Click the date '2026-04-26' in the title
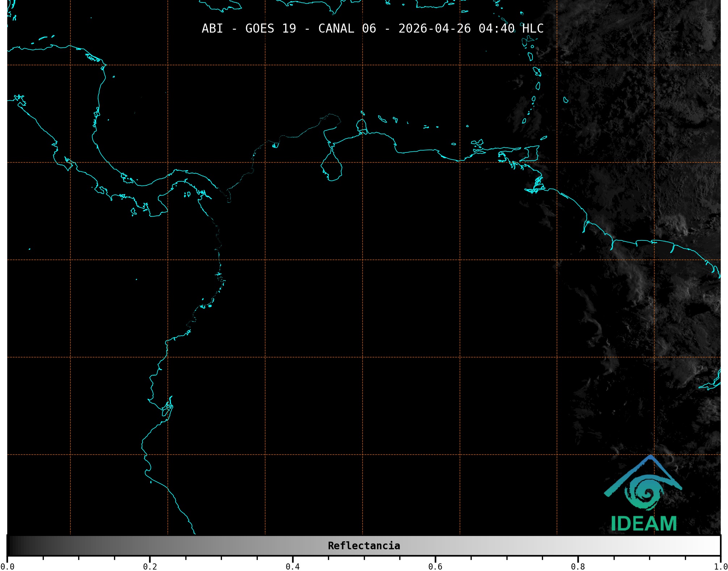The height and width of the screenshot is (571, 728). [434, 29]
